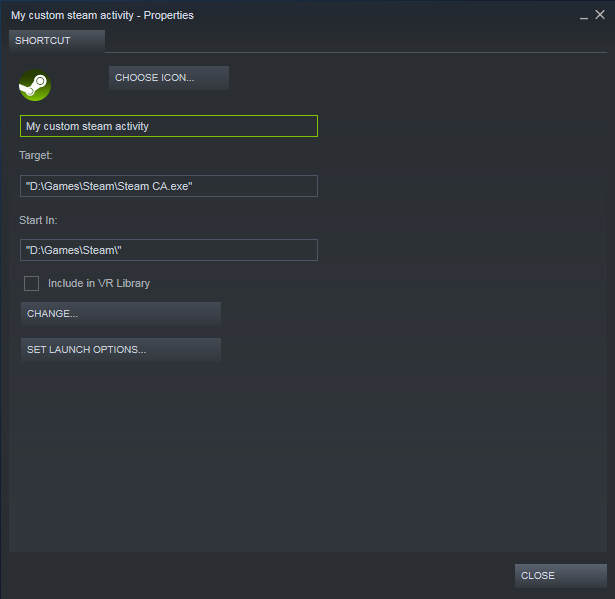Click the Start In: label text
Screen dimensions: 615x599
38,220
